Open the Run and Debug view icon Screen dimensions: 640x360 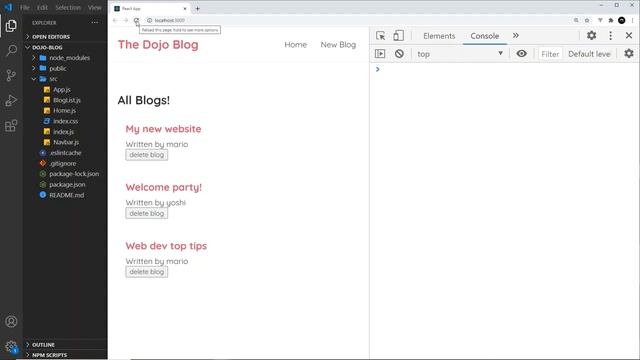(11, 100)
